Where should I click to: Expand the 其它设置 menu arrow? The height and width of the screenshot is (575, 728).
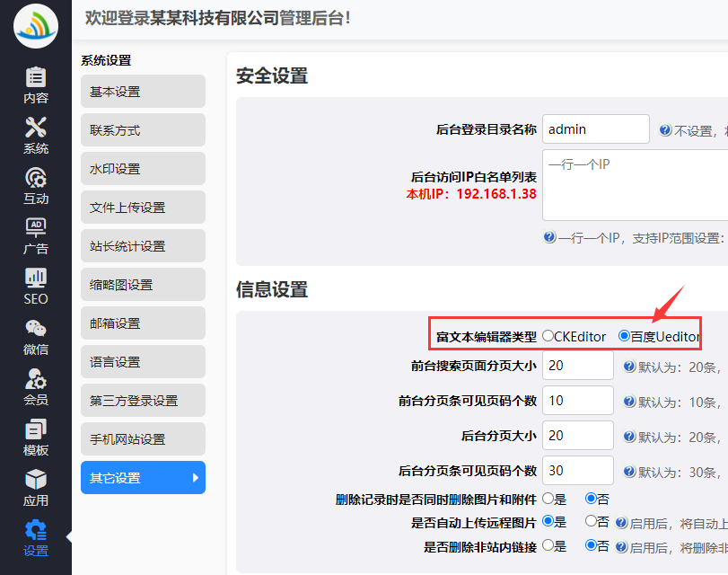(x=195, y=478)
